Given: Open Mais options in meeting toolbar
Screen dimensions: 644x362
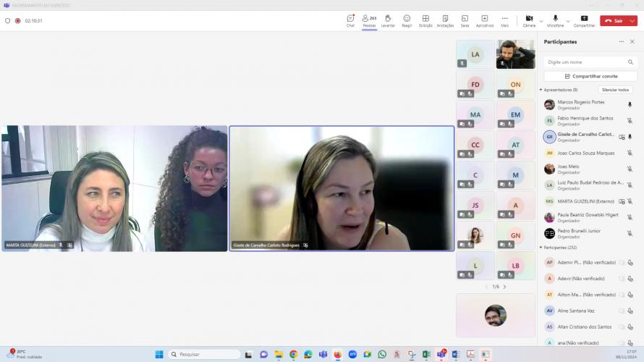Looking at the screenshot, I should pyautogui.click(x=504, y=20).
